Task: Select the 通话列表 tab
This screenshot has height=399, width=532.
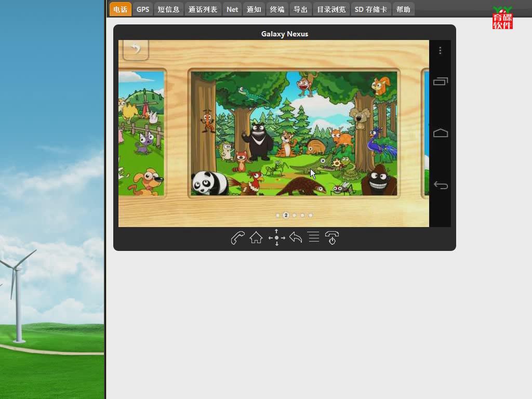Action: 203,9
